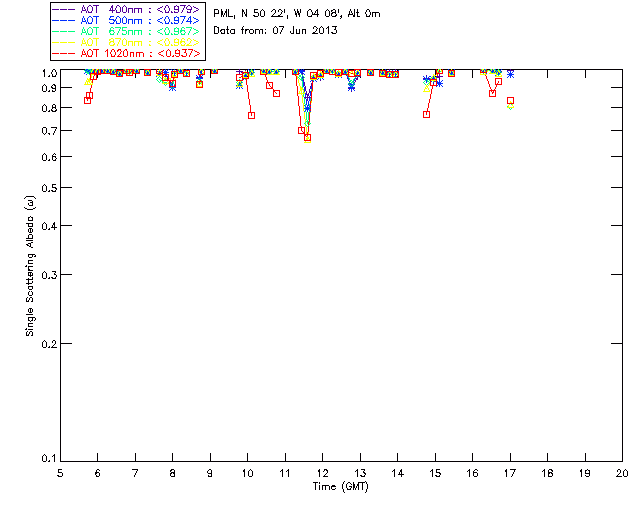Click the y-axis tick label 0.5
The height and width of the screenshot is (512, 640).
pos(49,188)
